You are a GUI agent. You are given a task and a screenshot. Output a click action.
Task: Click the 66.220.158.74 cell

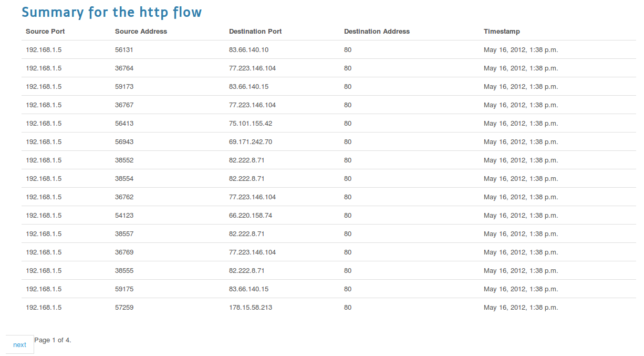click(251, 216)
